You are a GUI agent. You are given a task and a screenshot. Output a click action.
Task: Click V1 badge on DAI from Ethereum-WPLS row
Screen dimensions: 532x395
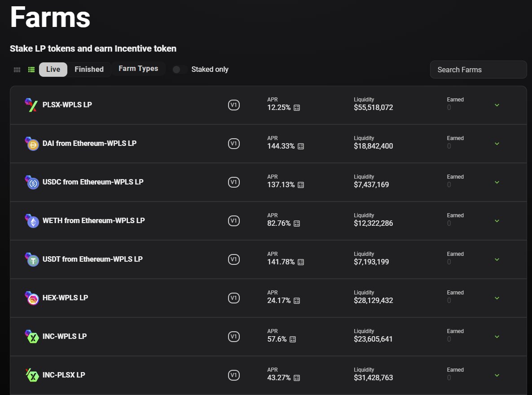(234, 144)
